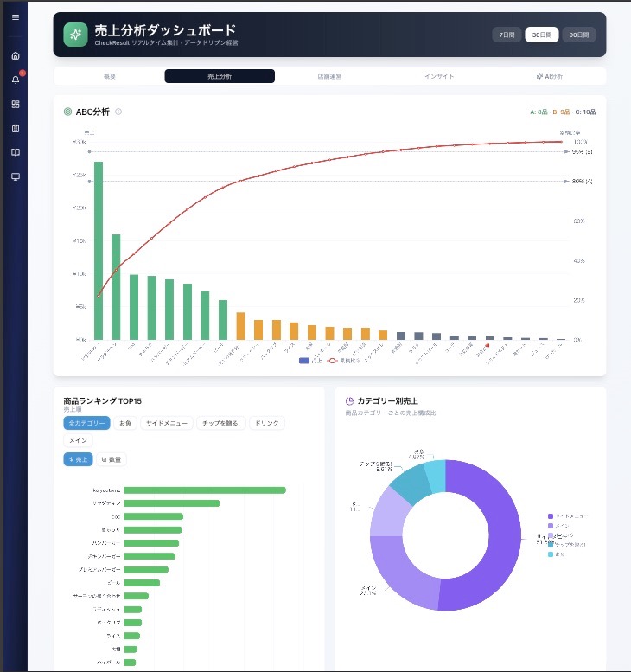Click the tallest green bar in ABC chart
631x672 pixels.
[99, 251]
